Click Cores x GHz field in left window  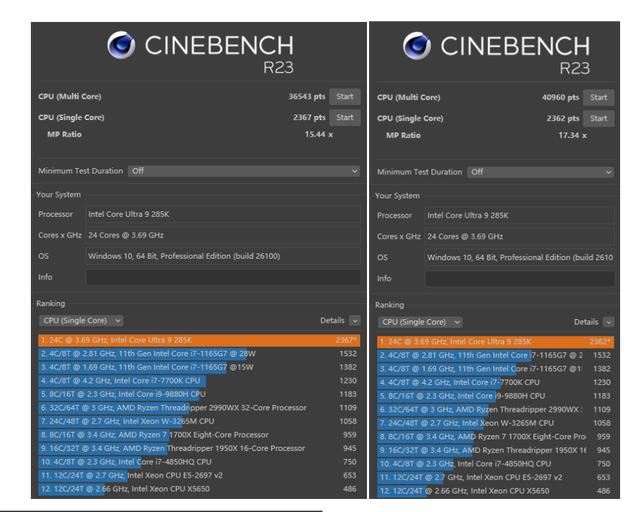pyautogui.click(x=223, y=236)
